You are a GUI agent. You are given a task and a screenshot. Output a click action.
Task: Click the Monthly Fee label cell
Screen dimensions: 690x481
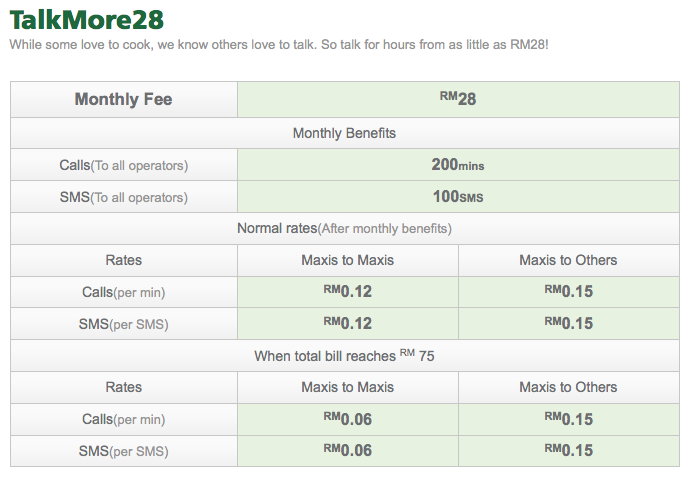pyautogui.click(x=124, y=99)
